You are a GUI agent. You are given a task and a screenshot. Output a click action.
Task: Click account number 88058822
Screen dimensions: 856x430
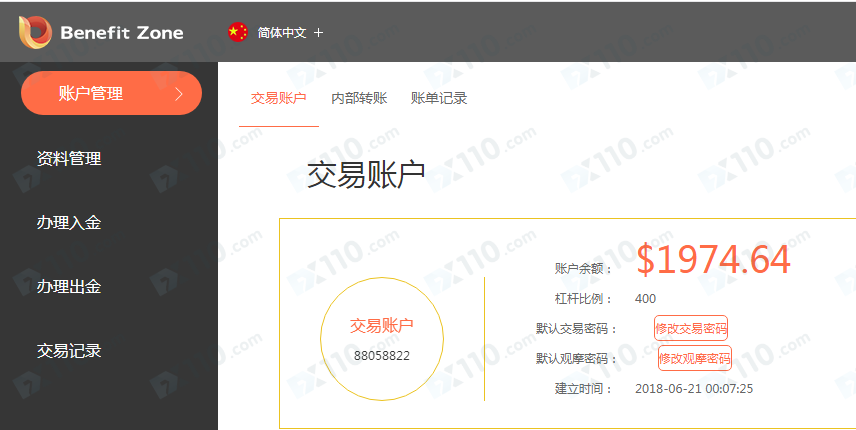[x=381, y=355]
